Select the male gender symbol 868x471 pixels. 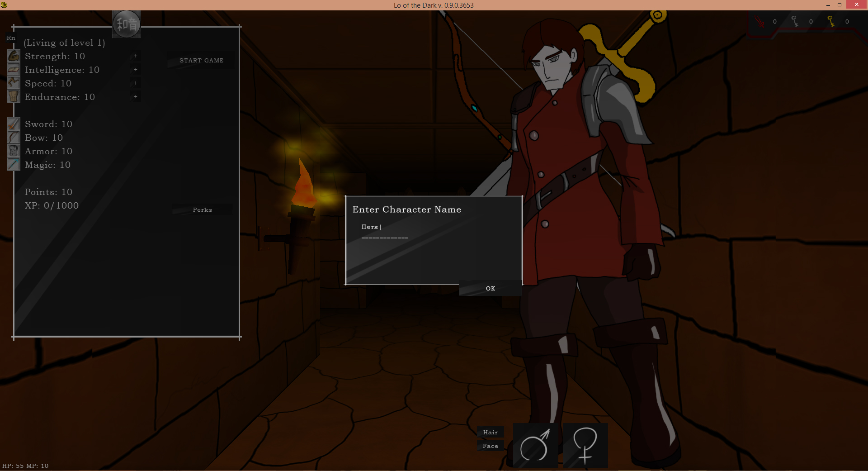[535, 445]
